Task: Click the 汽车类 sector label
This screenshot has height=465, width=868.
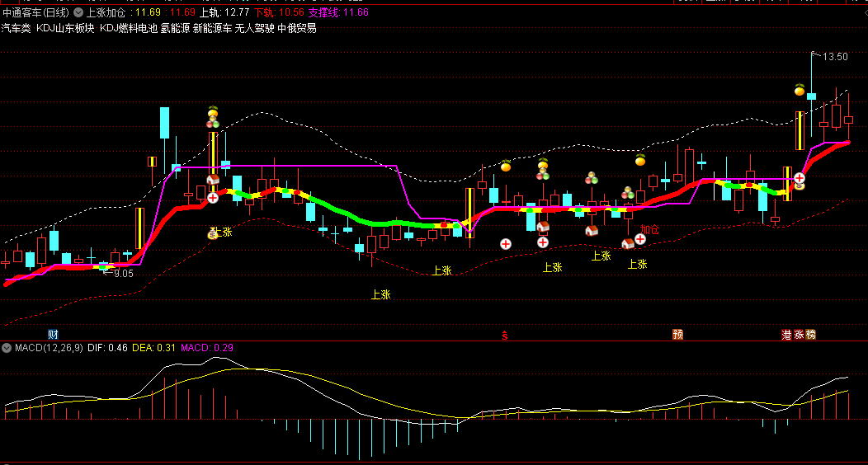Action: click(16, 28)
